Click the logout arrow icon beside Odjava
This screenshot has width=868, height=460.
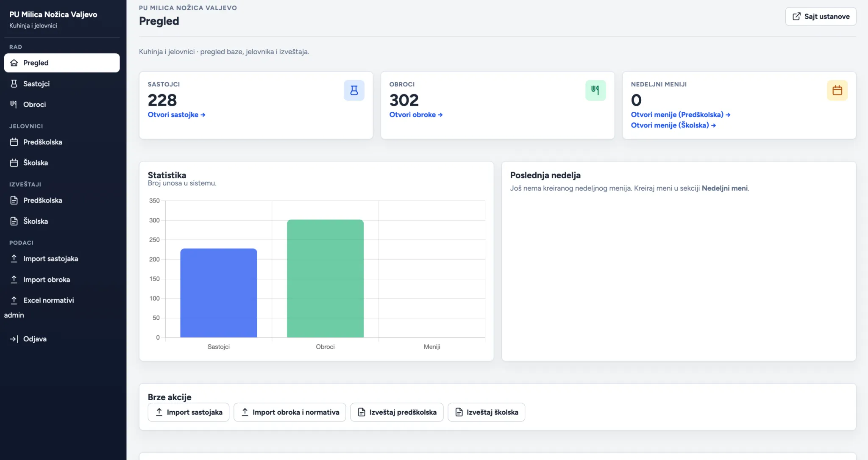[x=14, y=339]
